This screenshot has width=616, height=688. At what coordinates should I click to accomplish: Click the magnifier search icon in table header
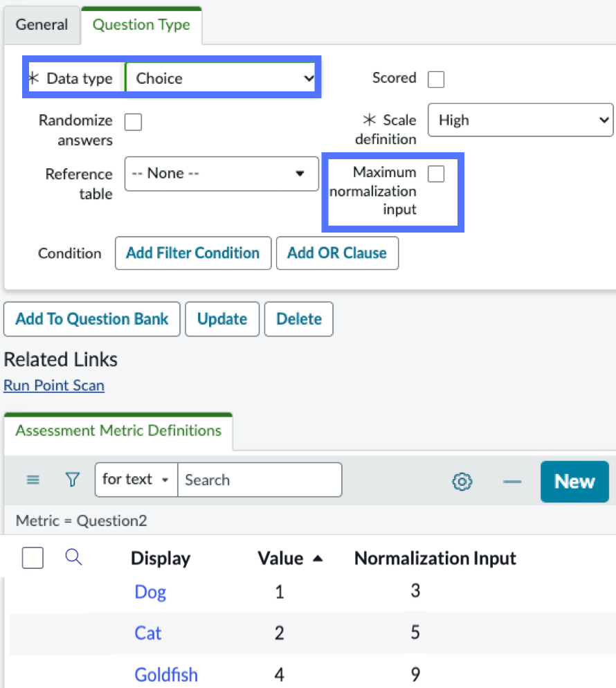[x=73, y=557]
